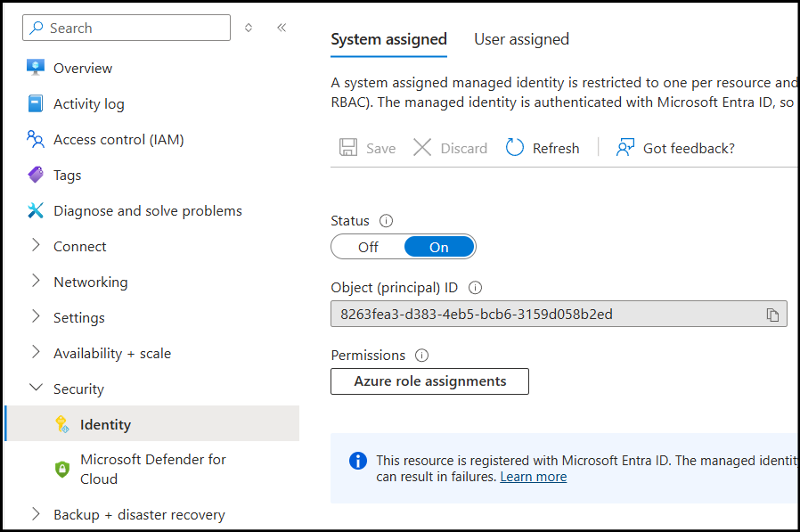Click the Access control (IAM) people icon
This screenshot has width=800, height=532.
pyautogui.click(x=36, y=140)
